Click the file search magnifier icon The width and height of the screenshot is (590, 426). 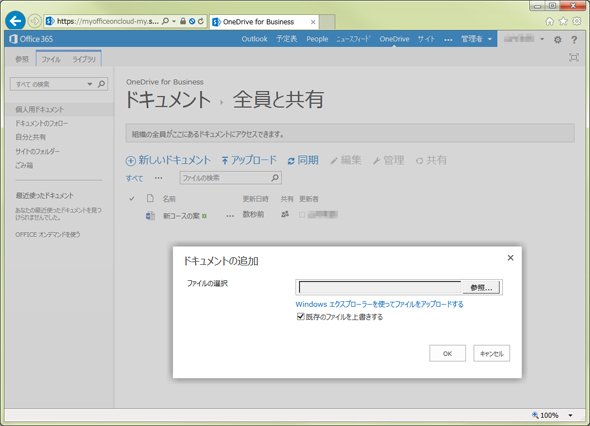(275, 178)
